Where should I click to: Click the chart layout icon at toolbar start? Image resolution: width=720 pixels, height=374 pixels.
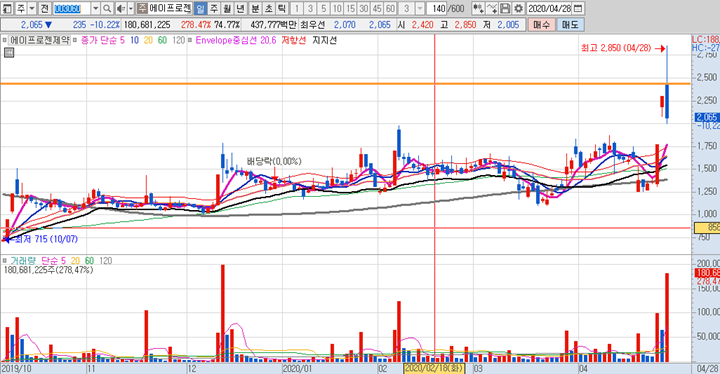click(x=7, y=8)
